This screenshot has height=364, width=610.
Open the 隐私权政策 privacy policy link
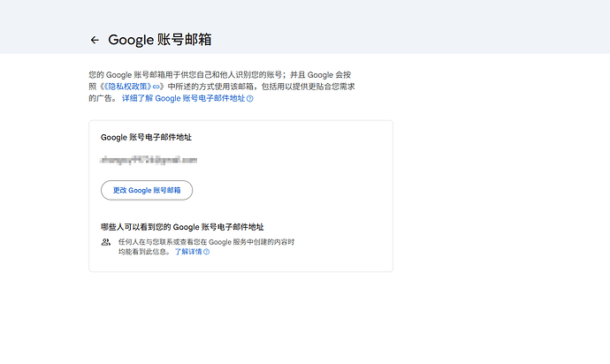(x=132, y=87)
